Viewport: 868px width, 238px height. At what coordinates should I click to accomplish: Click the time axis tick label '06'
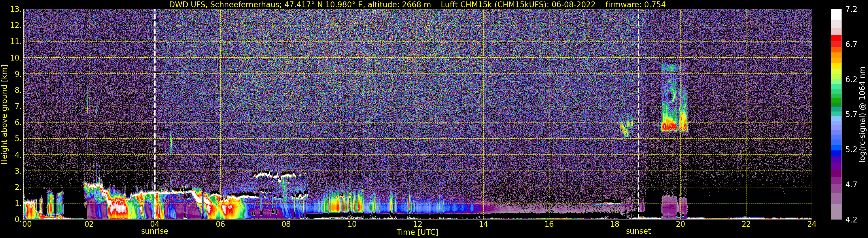coord(220,224)
